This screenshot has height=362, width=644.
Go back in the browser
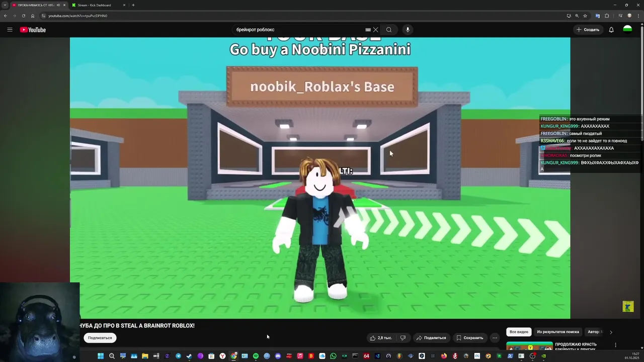point(6,16)
